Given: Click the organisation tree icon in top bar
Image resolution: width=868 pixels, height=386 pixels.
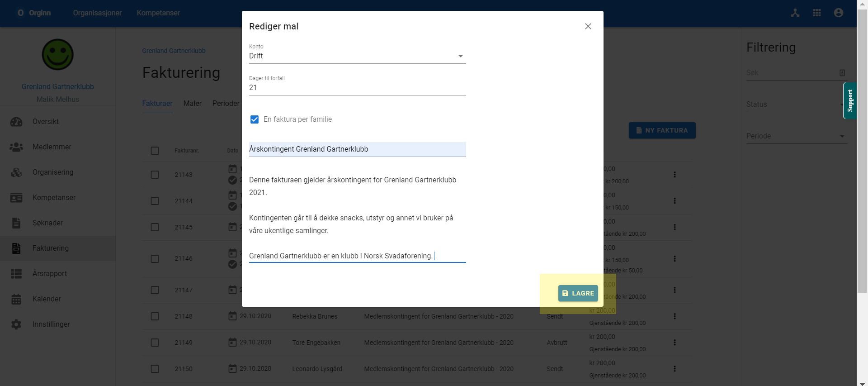Looking at the screenshot, I should coord(795,13).
